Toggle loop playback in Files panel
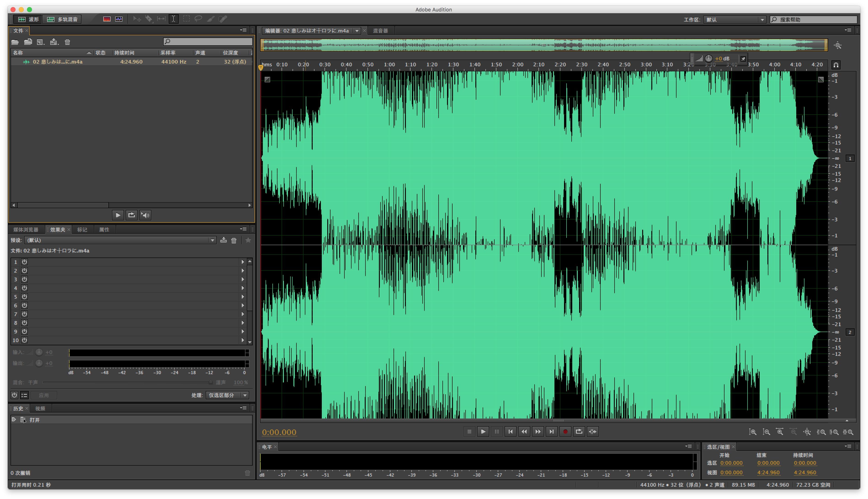The height and width of the screenshot is (499, 868). pos(131,215)
